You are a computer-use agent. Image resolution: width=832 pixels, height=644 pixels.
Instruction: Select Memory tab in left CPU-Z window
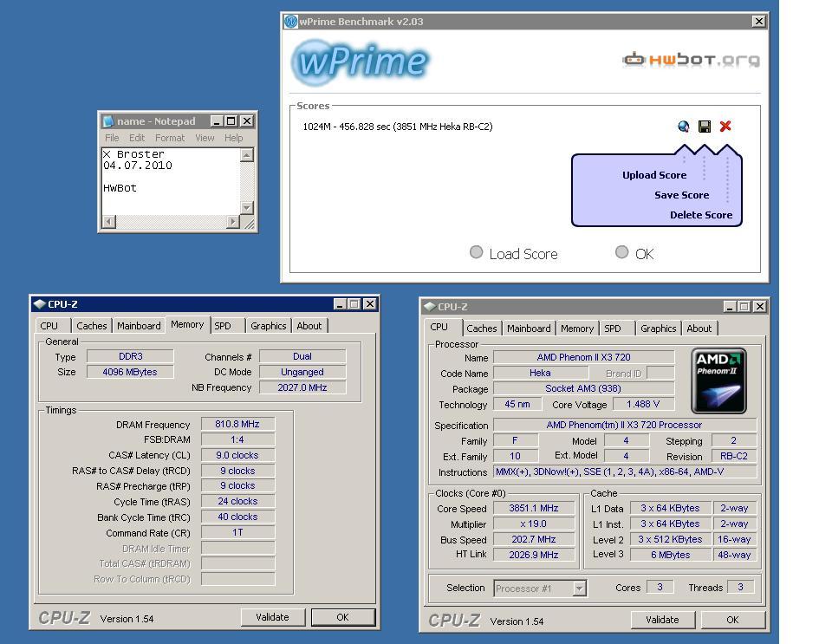[x=187, y=324]
